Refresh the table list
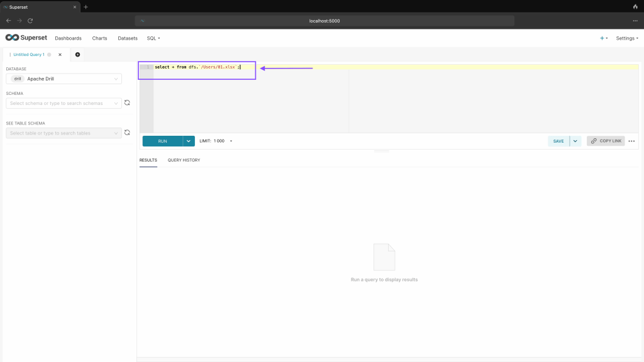 127,133
